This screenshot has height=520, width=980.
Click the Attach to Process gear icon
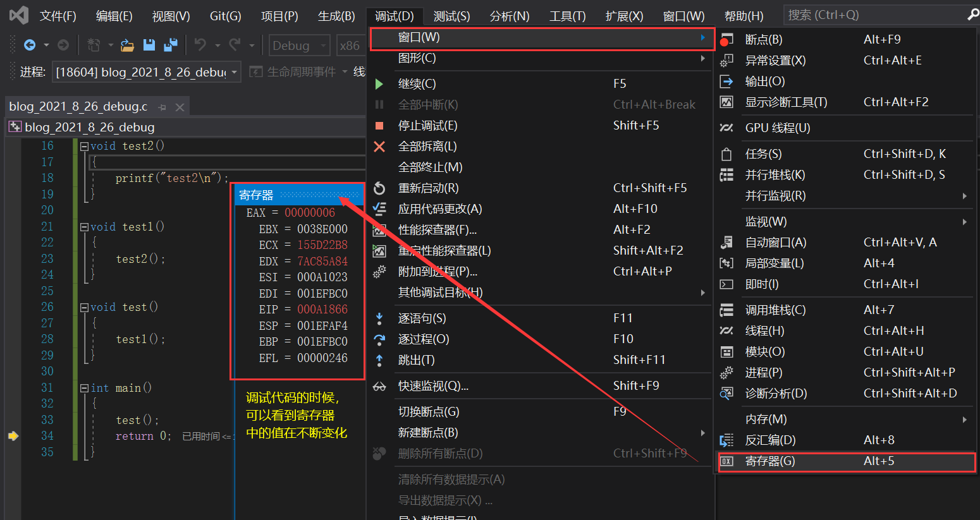(379, 272)
